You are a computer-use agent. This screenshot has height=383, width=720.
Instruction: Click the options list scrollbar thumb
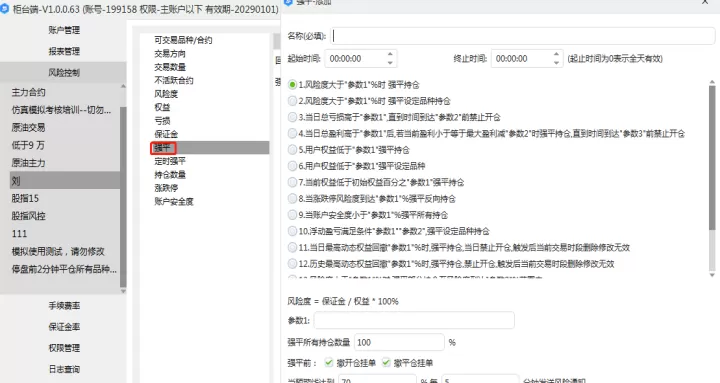pyautogui.click(x=712, y=157)
